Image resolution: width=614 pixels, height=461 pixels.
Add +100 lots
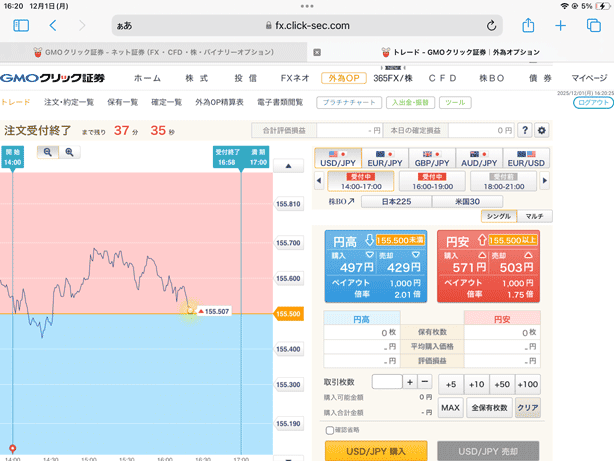point(528,385)
